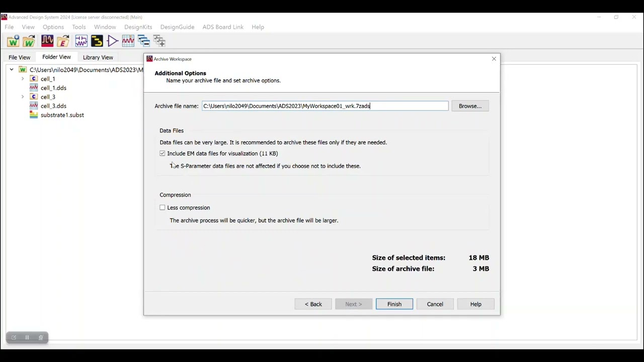The image size is (644, 362).
Task: Click the Browse... button
Action: click(470, 106)
